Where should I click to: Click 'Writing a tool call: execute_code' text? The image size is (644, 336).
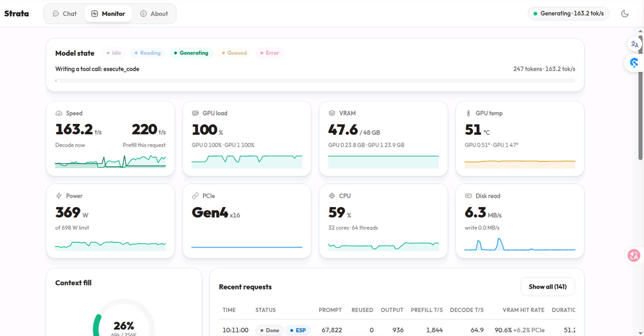(97, 69)
